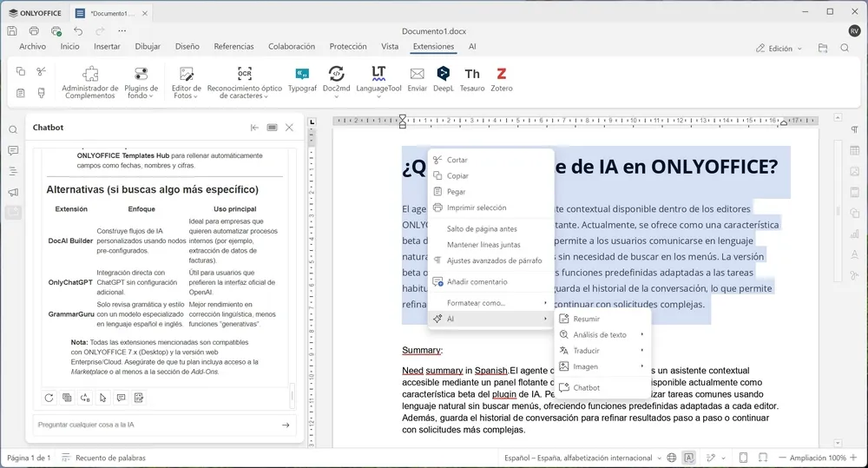Regenerate the chatbot answer with refresh icon

[49, 398]
